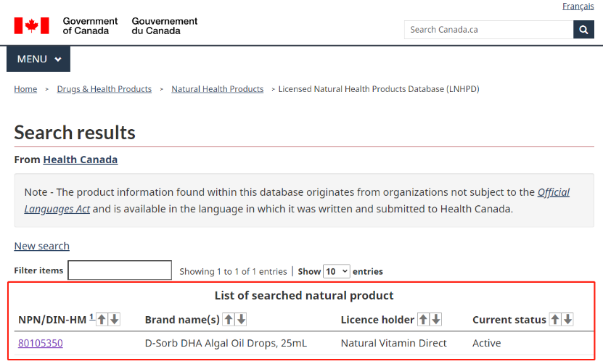Go to Home breadcrumb

26,89
